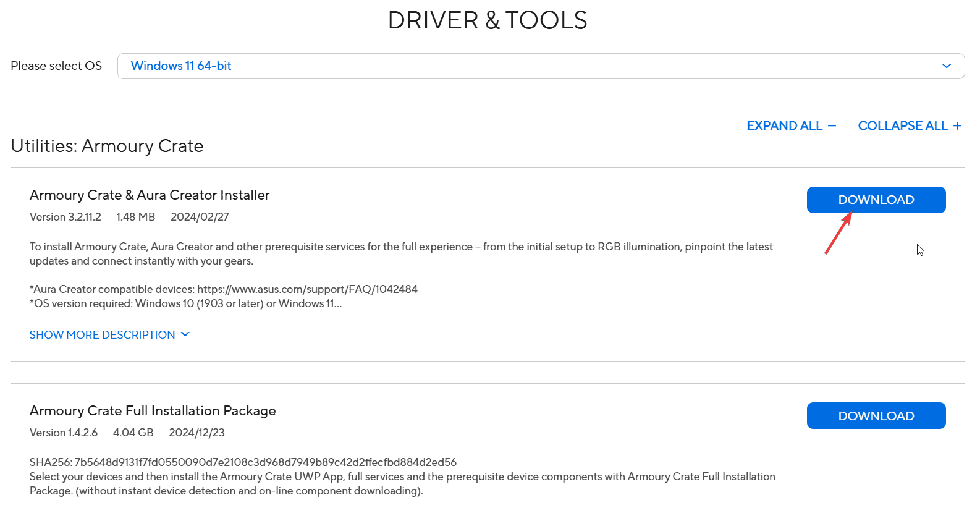Click EXPAND ALL link
980x513 pixels.
pos(791,125)
